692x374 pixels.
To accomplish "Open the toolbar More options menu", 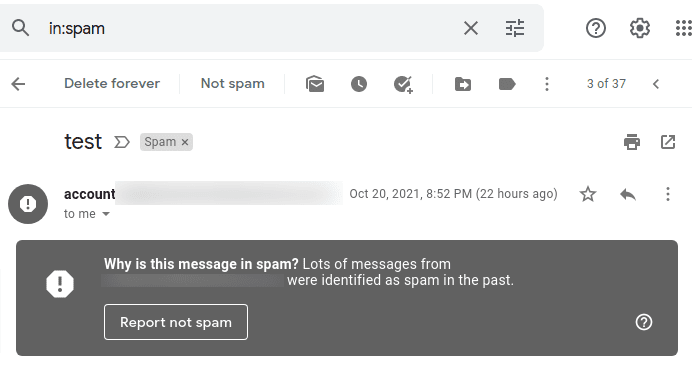I will pyautogui.click(x=547, y=84).
